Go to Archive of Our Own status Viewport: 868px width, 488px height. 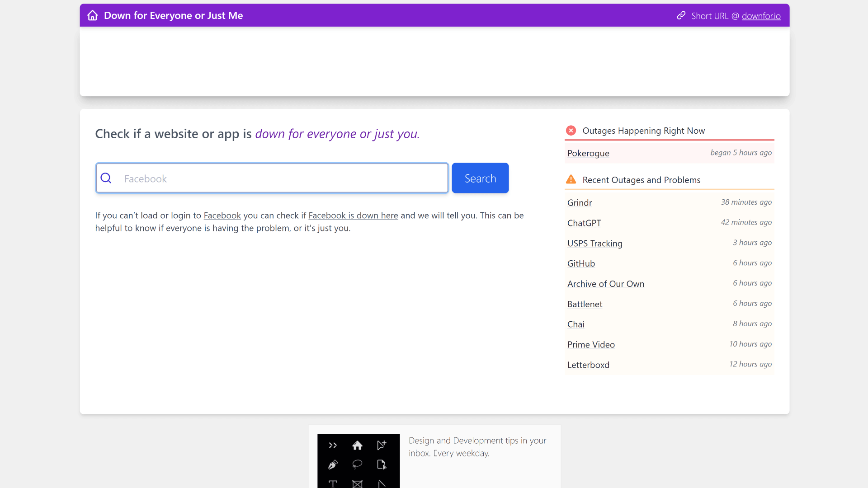click(606, 284)
